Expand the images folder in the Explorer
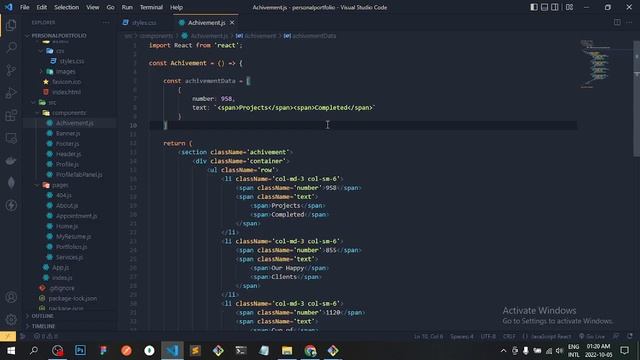The width and height of the screenshot is (640, 360). [x=65, y=71]
